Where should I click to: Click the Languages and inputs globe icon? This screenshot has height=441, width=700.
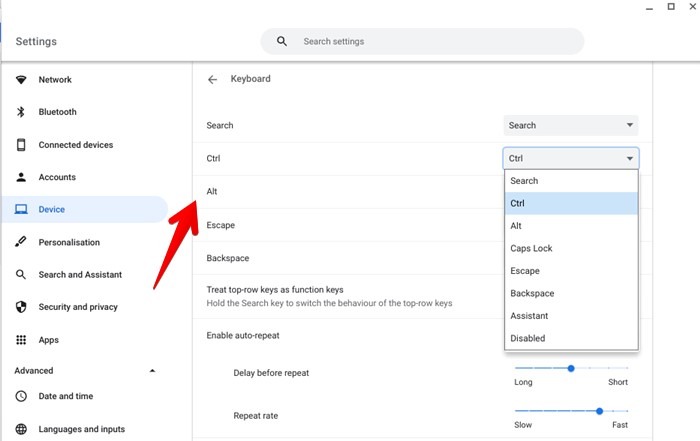[x=21, y=429]
